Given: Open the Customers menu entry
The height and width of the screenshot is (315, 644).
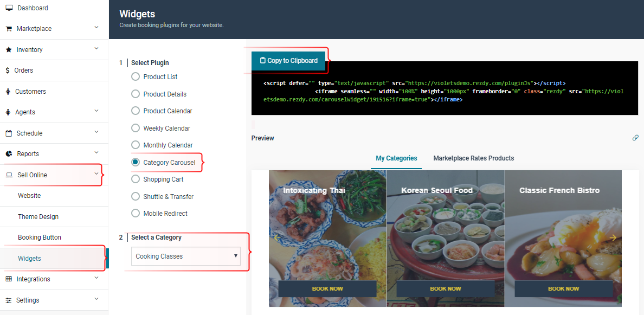Looking at the screenshot, I should click(x=54, y=91).
